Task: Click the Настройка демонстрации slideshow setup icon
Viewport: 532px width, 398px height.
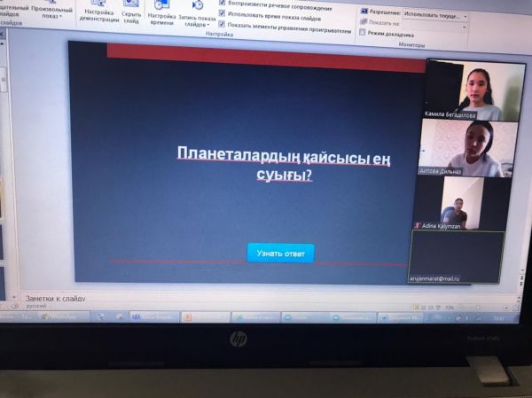Action: [x=98, y=13]
